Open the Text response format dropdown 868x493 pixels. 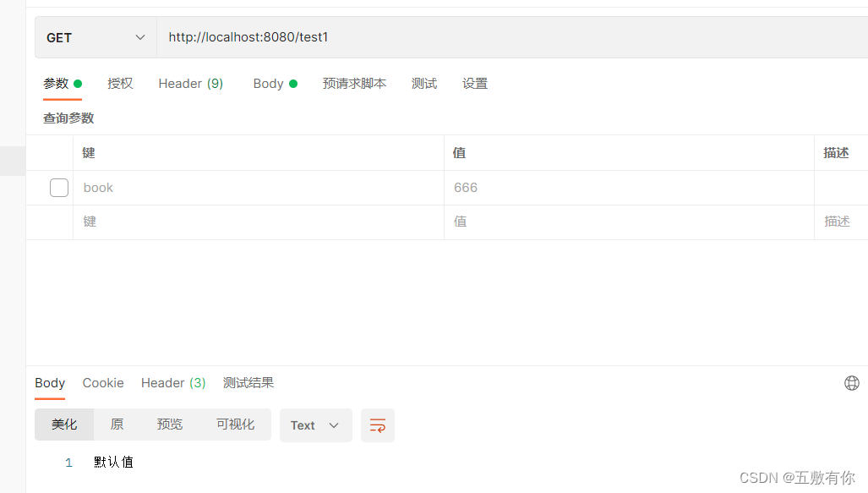[x=315, y=425]
